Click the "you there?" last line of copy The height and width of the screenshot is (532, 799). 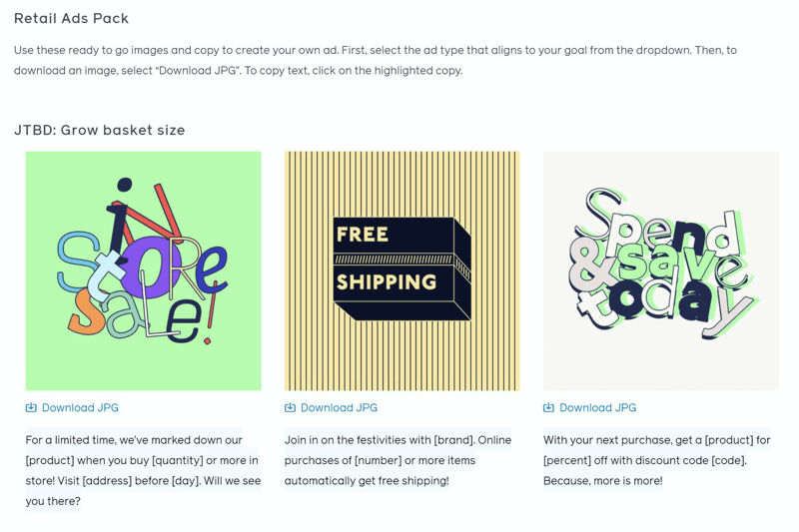tap(53, 501)
